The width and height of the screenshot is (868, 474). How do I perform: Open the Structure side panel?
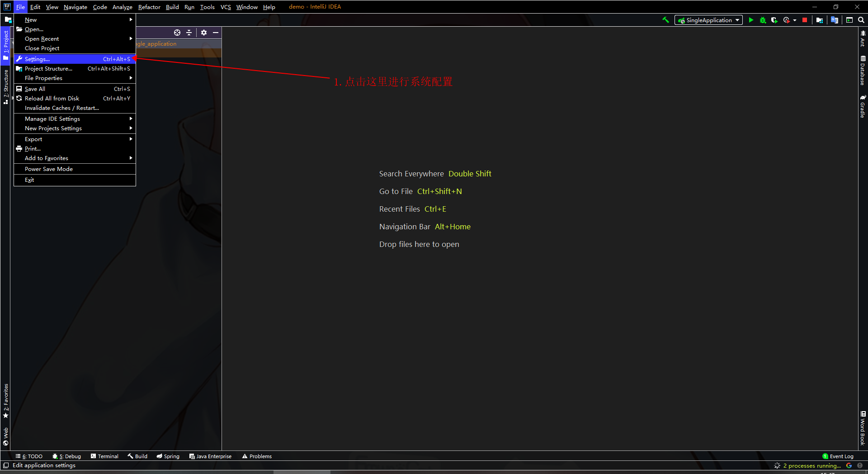5,87
